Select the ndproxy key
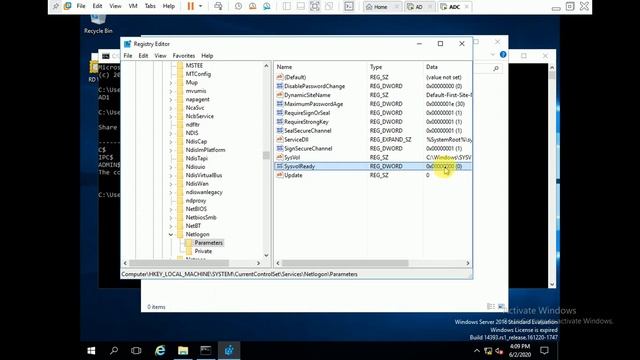This screenshot has height=360, width=640. (196, 200)
